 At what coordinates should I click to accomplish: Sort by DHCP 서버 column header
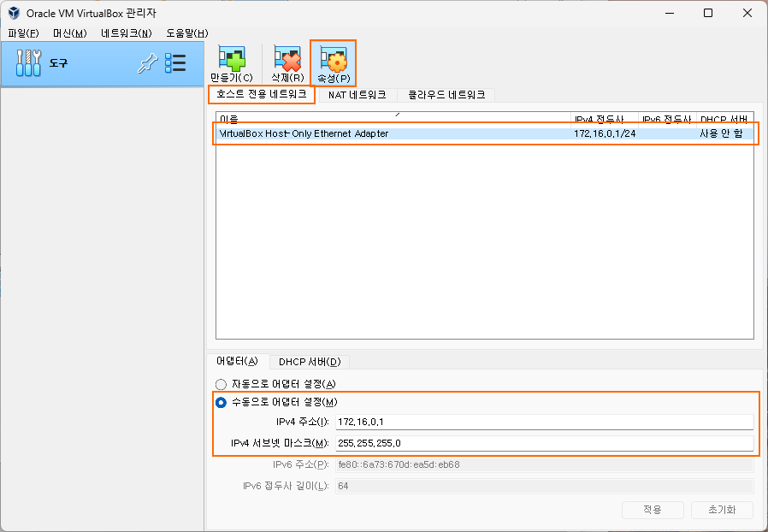[x=724, y=119]
